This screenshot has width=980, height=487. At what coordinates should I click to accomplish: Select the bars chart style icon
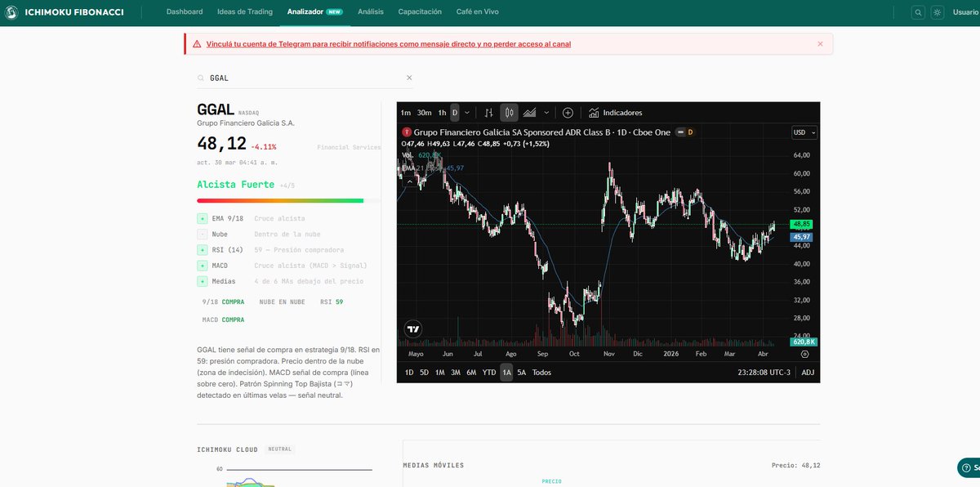(x=488, y=113)
